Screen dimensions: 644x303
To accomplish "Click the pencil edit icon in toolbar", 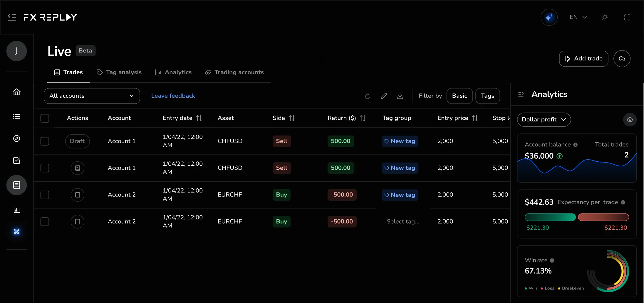I will point(384,96).
